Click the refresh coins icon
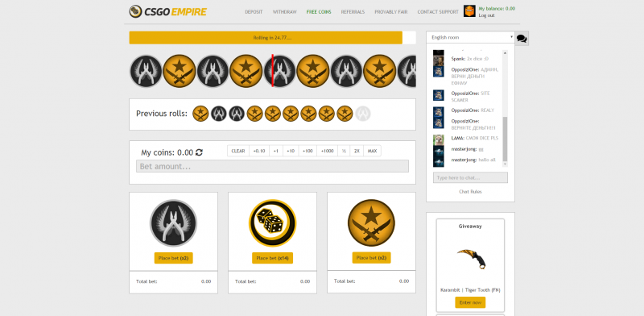Screen dimensions: 644x316 [199, 152]
